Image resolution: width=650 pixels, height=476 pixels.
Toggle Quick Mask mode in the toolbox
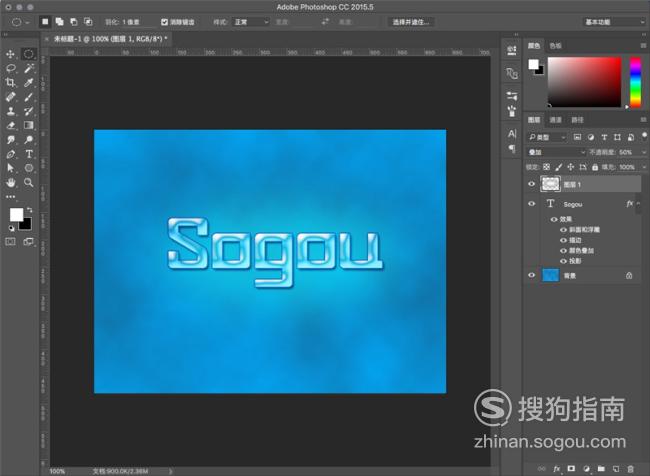[x=11, y=242]
